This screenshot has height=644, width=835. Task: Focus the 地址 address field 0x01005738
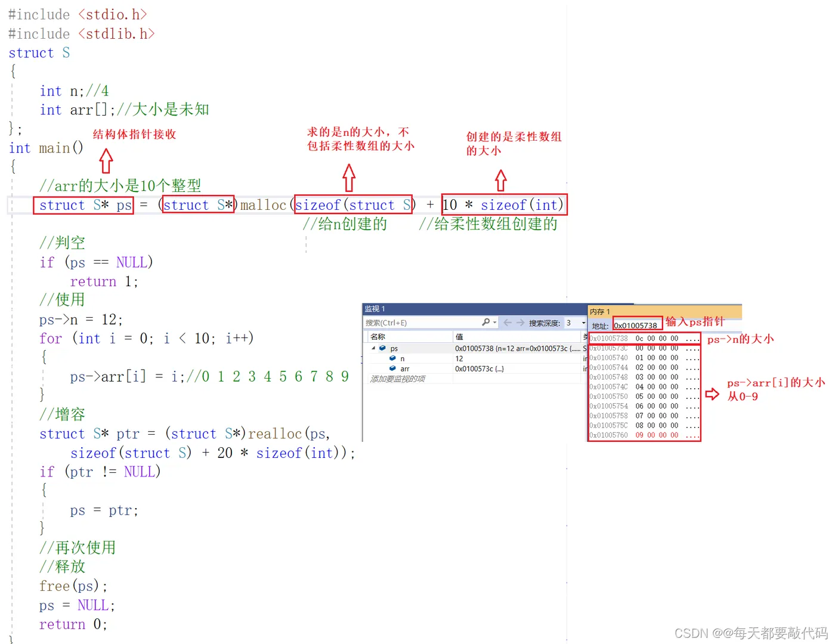coord(638,325)
